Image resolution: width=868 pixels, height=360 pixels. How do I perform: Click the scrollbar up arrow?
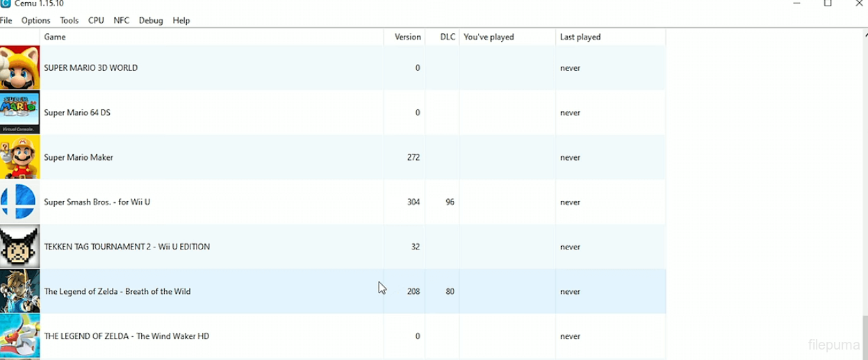[x=865, y=34]
